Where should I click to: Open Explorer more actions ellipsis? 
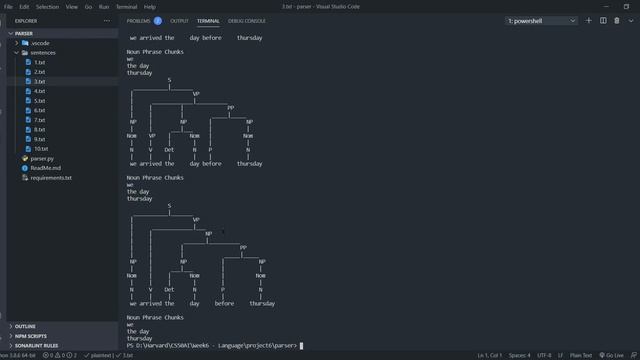pos(107,21)
